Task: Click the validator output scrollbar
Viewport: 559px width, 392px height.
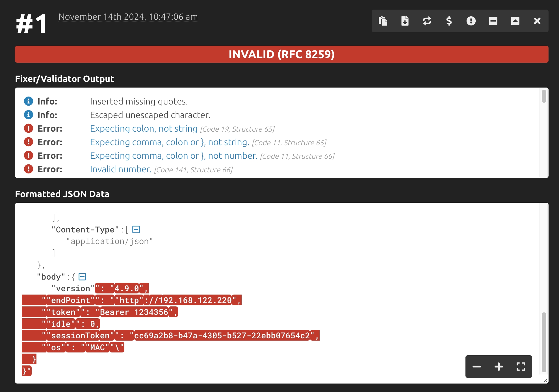Action: (x=544, y=97)
